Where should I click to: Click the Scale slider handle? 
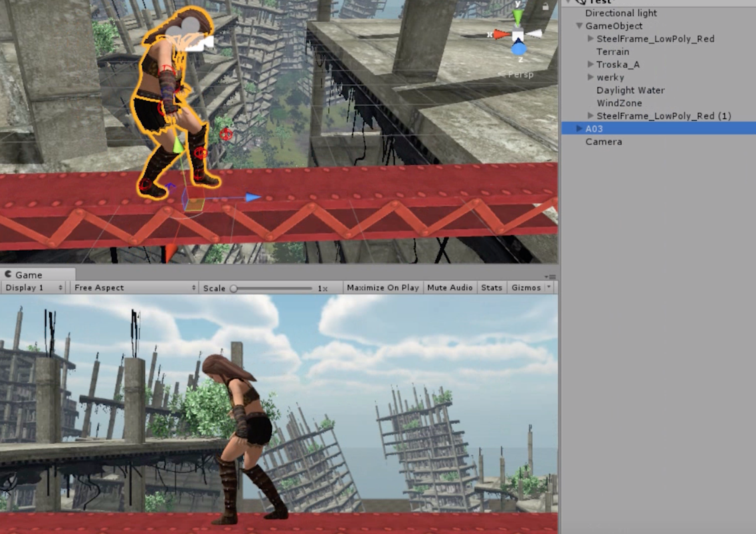point(233,288)
